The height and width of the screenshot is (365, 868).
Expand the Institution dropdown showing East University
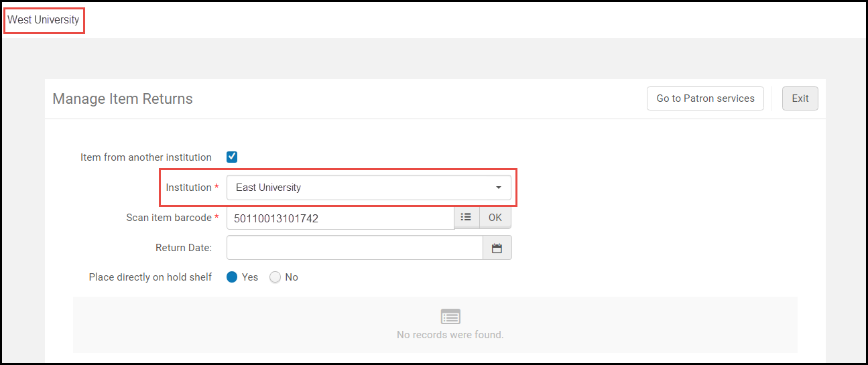point(369,188)
